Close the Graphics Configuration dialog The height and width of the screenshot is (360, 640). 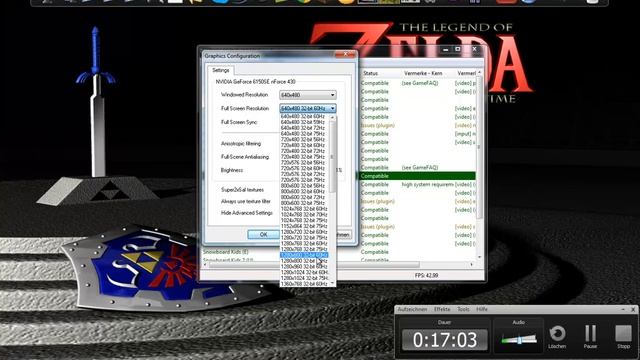[346, 54]
